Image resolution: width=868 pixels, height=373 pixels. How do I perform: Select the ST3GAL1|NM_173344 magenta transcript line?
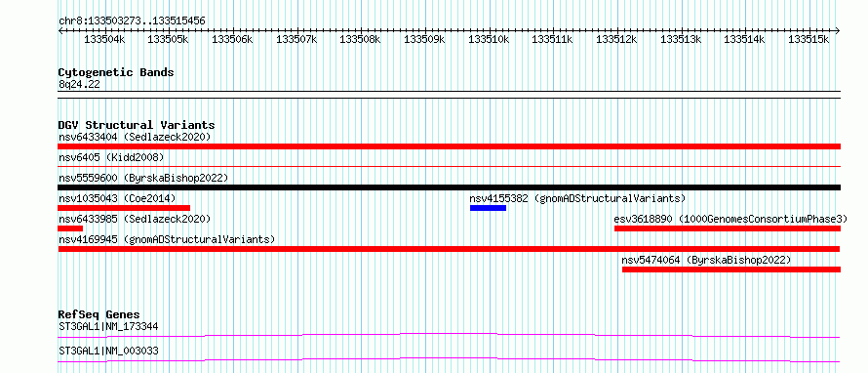point(450,335)
